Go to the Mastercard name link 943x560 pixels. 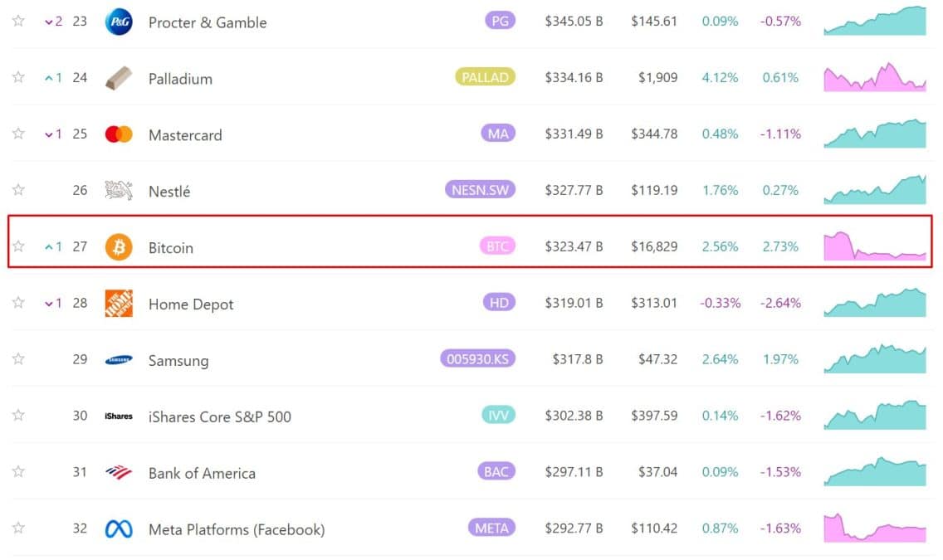pos(185,135)
